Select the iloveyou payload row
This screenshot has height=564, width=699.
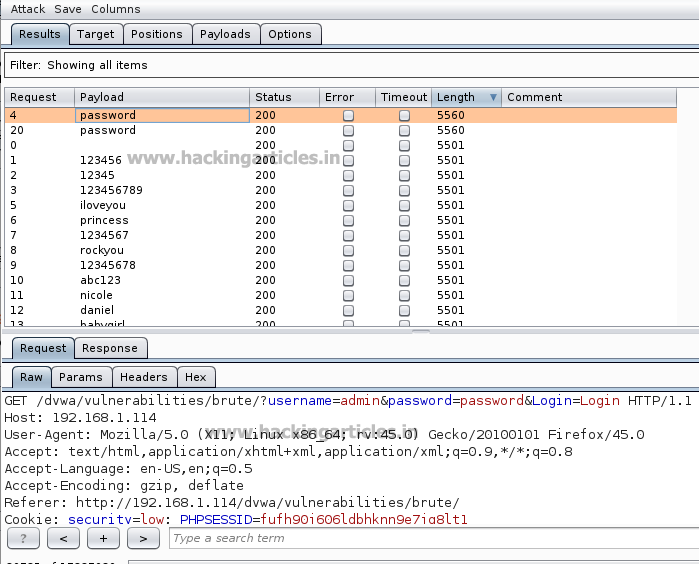point(341,205)
